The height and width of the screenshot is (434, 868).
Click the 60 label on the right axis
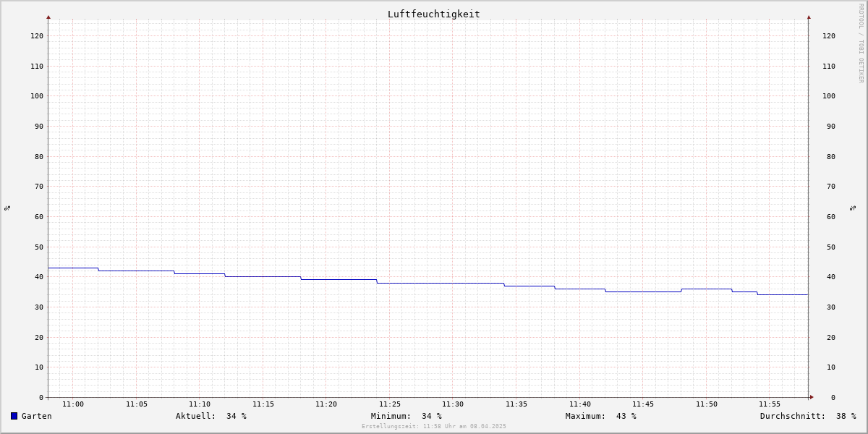click(831, 216)
